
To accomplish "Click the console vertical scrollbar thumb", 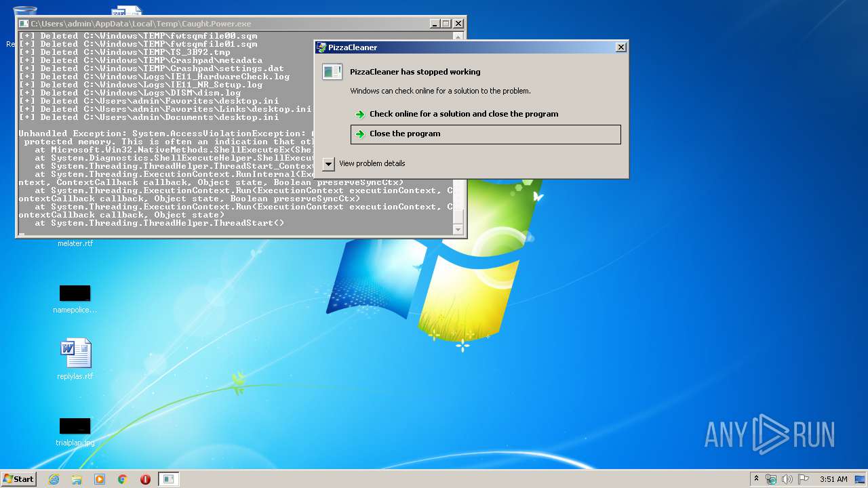I will [x=458, y=216].
